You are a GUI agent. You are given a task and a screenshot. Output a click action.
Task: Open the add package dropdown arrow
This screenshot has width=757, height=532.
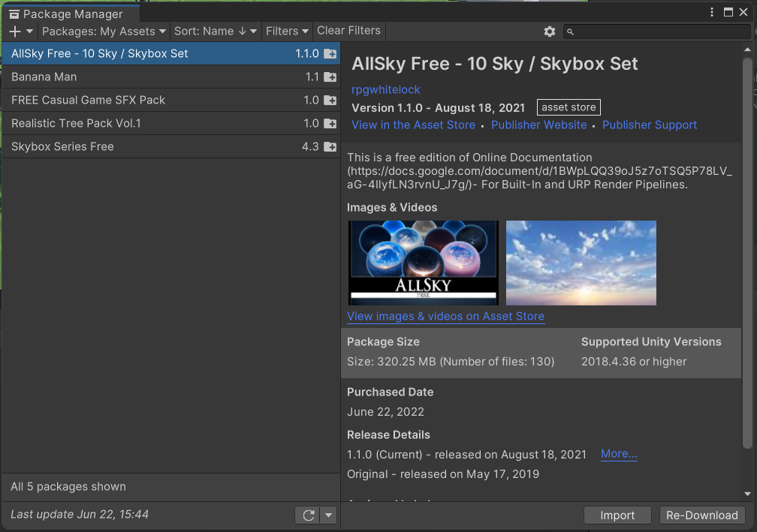pyautogui.click(x=29, y=32)
